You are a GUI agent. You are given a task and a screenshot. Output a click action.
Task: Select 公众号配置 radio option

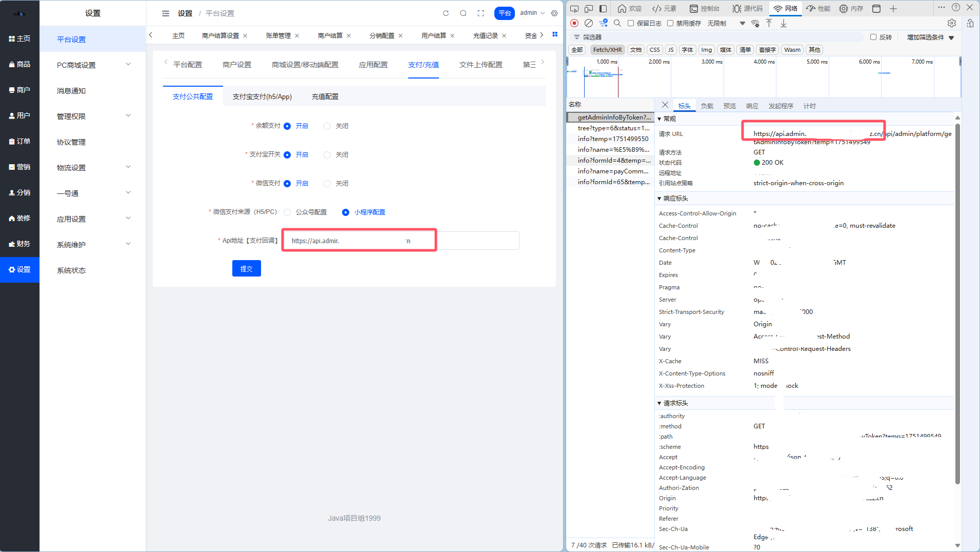click(x=287, y=212)
